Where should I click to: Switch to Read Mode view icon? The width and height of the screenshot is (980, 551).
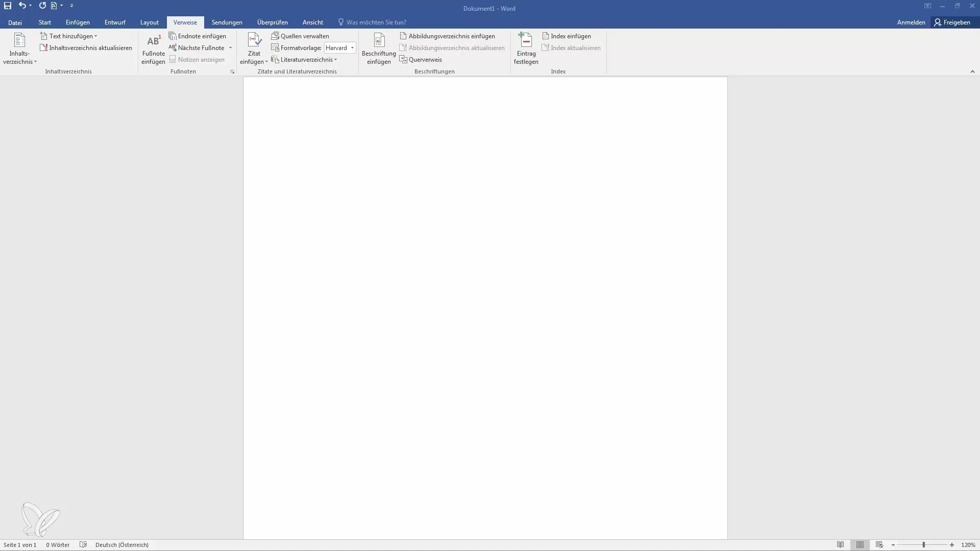(x=840, y=545)
